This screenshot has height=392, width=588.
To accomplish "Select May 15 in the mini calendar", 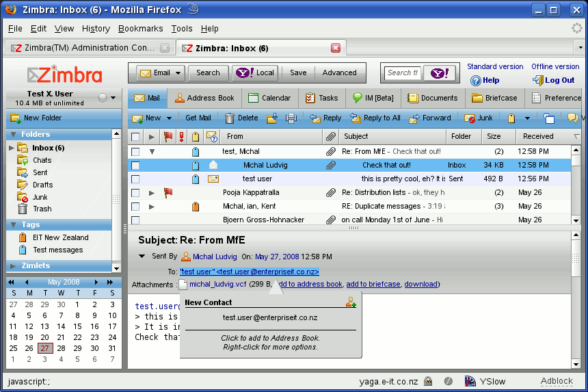I will pos(77,326).
